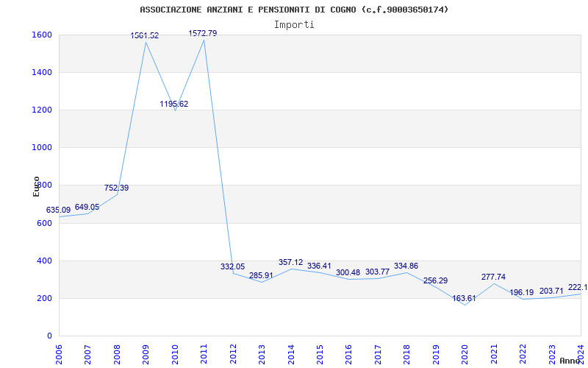This screenshot has height=368, width=588.
Task: Select the 203.71 data label
Action: [x=551, y=291]
